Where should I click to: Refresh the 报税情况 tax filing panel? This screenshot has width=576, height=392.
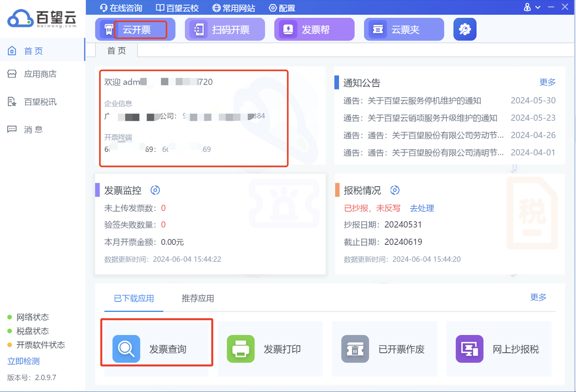coord(395,190)
